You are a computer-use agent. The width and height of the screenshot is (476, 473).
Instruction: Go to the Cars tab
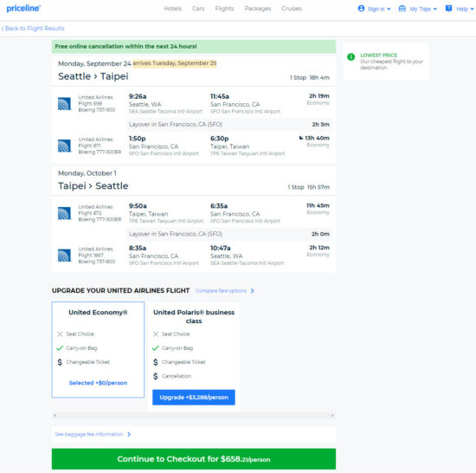(x=198, y=9)
